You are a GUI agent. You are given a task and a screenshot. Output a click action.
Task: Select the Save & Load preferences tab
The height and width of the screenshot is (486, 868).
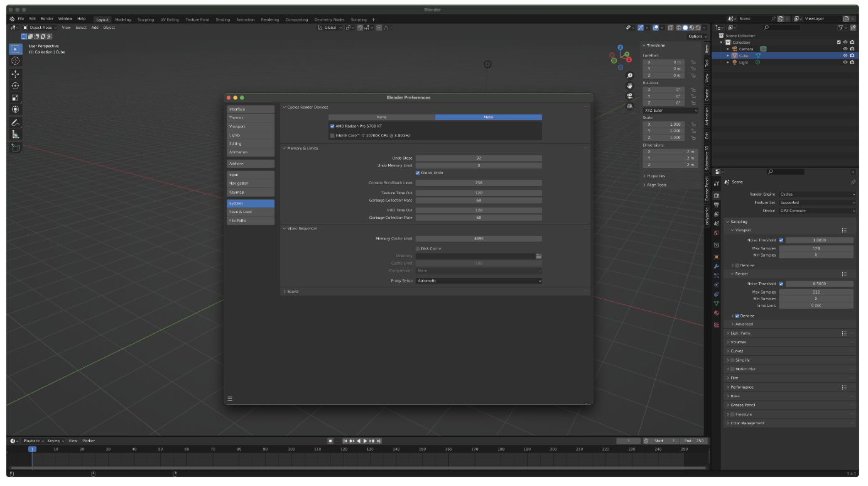(x=251, y=212)
